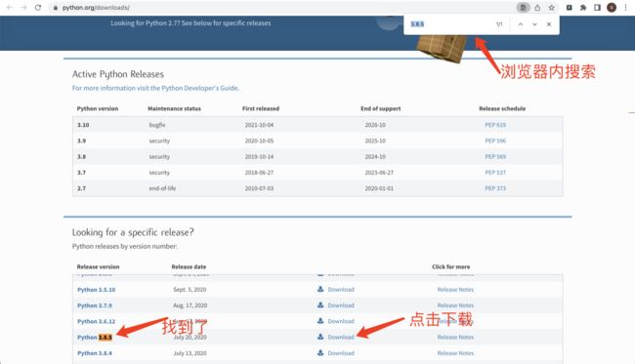Close the find-in-page bar
Image resolution: width=635 pixels, height=364 pixels.
[x=549, y=24]
